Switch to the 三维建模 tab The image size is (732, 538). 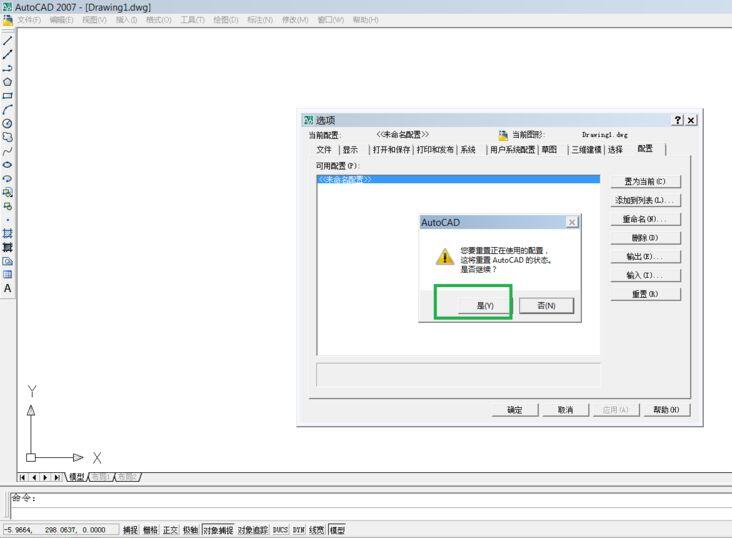click(x=587, y=149)
